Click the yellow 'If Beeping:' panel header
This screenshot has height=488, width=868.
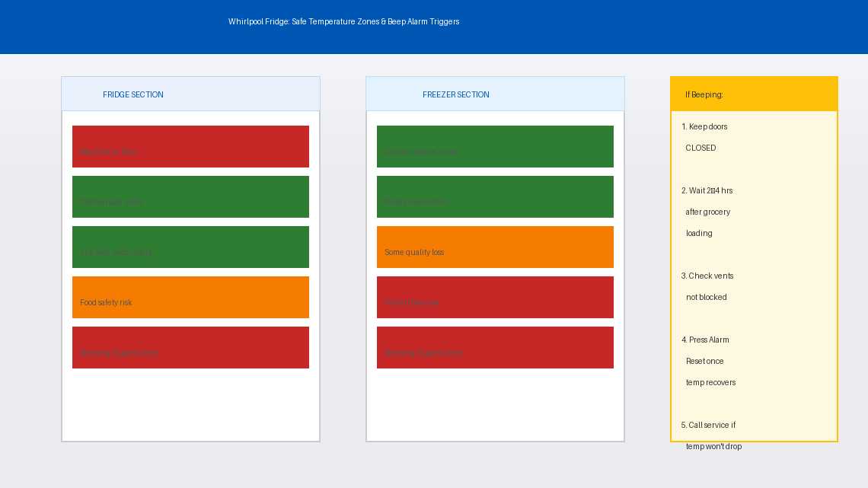pyautogui.click(x=754, y=94)
